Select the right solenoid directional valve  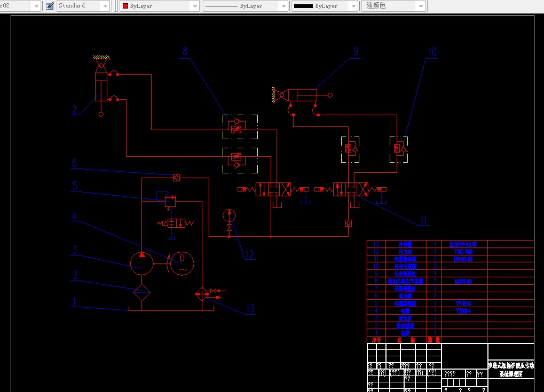click(350, 189)
